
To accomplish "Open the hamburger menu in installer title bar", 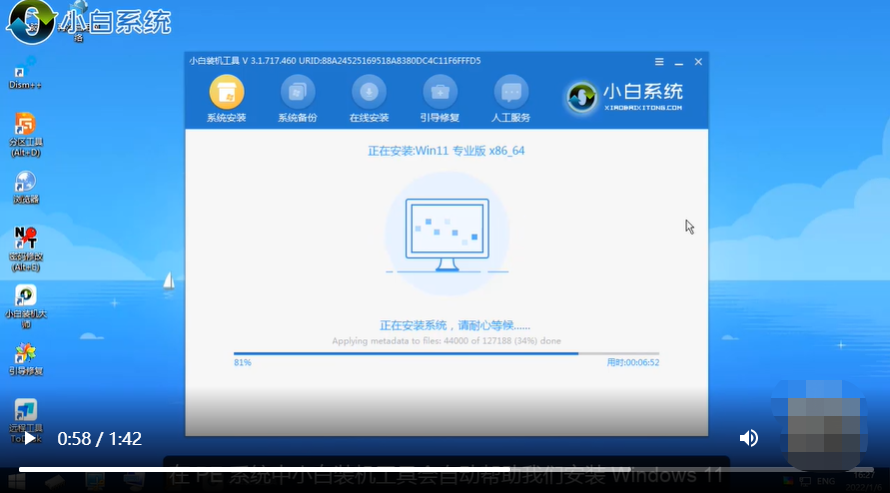I will coord(659,61).
